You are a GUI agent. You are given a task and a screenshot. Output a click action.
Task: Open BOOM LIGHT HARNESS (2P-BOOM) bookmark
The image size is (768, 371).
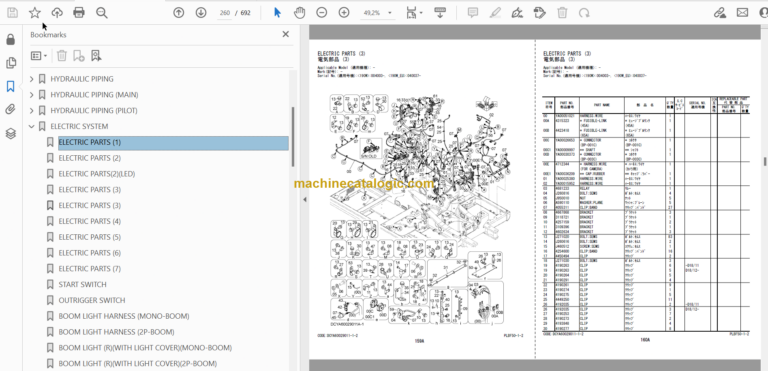116,332
